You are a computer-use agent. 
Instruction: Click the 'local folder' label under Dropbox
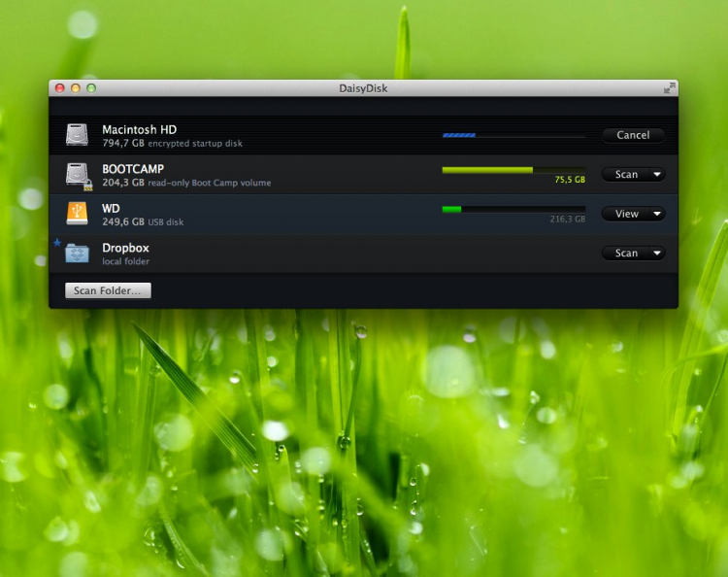[x=126, y=261]
